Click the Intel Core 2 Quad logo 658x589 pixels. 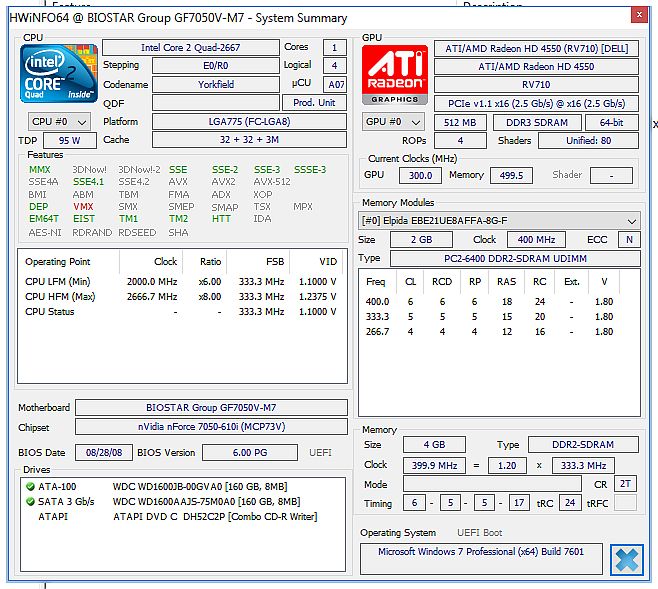(58, 75)
